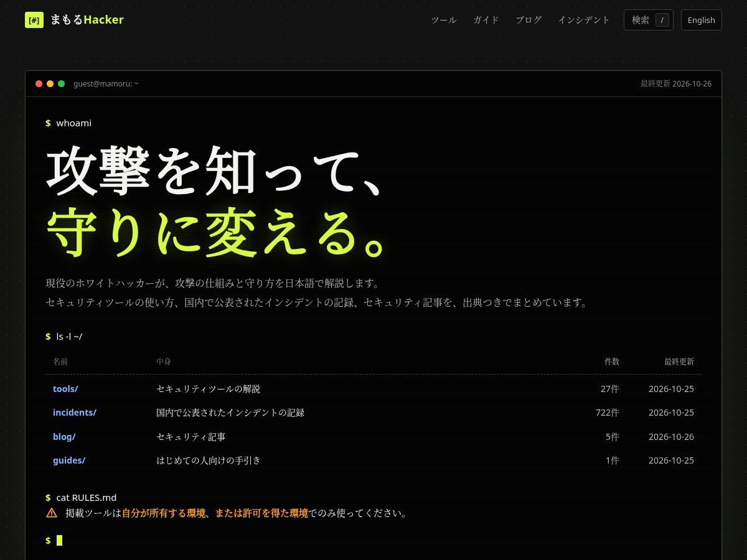Open the ツール menu item

pyautogui.click(x=444, y=20)
